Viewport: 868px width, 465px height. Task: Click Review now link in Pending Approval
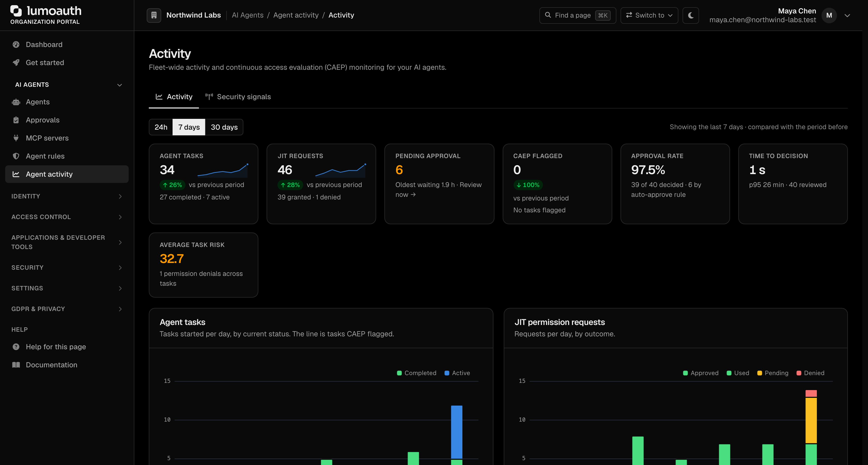tap(438, 190)
